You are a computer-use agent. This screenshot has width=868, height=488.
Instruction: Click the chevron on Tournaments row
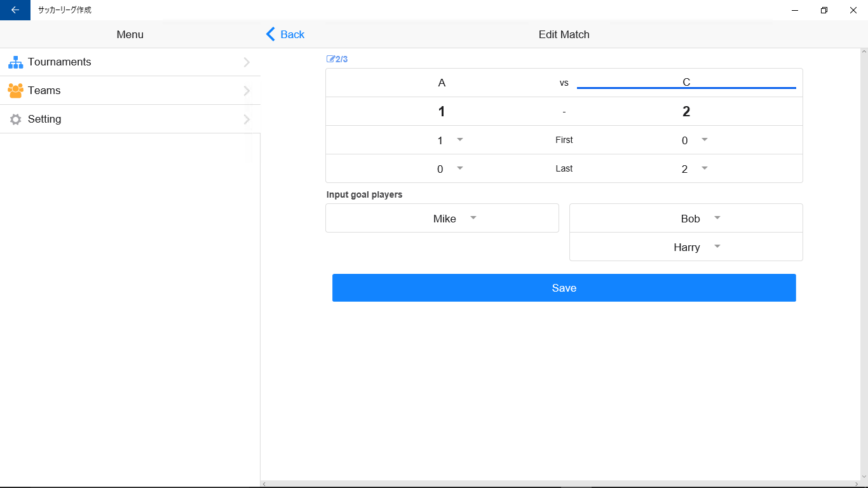coord(247,62)
